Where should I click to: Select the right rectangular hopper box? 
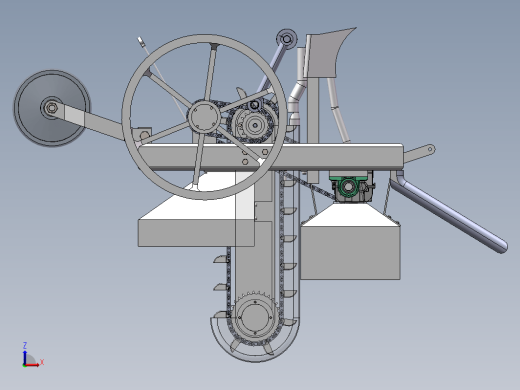pos(350,252)
